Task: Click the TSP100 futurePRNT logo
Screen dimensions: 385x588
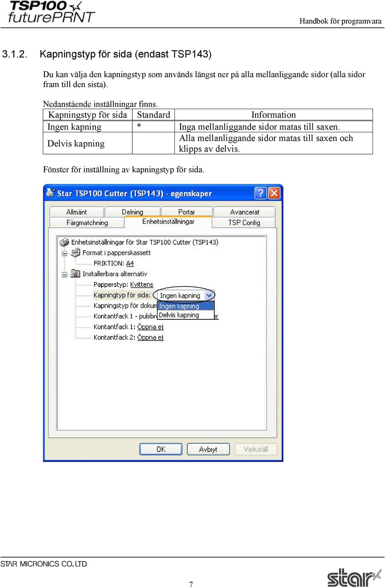Action: coord(51,12)
